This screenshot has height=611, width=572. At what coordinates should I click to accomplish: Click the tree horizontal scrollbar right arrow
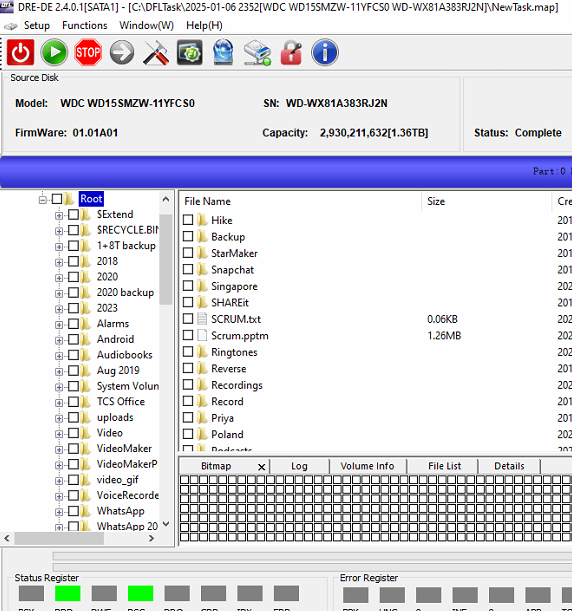tap(151, 539)
